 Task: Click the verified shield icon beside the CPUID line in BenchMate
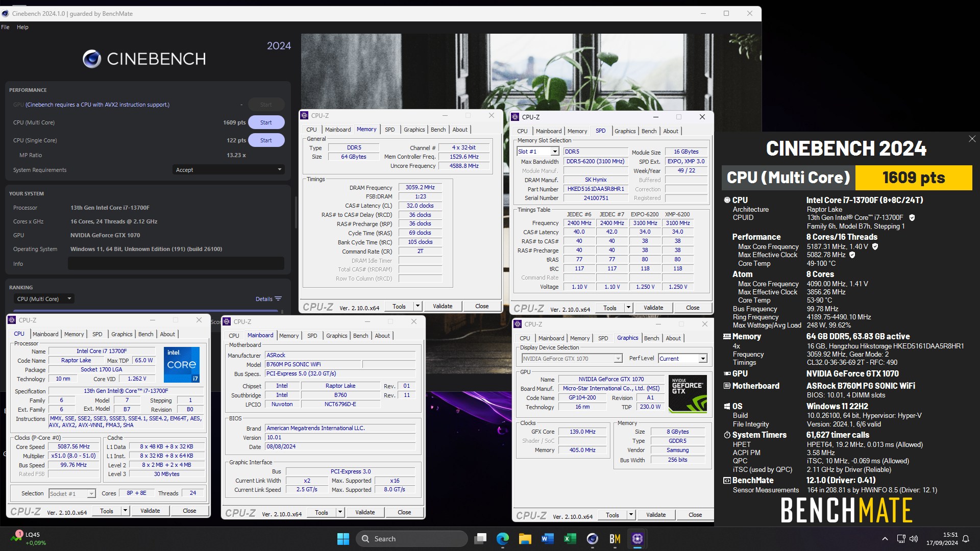coord(912,218)
